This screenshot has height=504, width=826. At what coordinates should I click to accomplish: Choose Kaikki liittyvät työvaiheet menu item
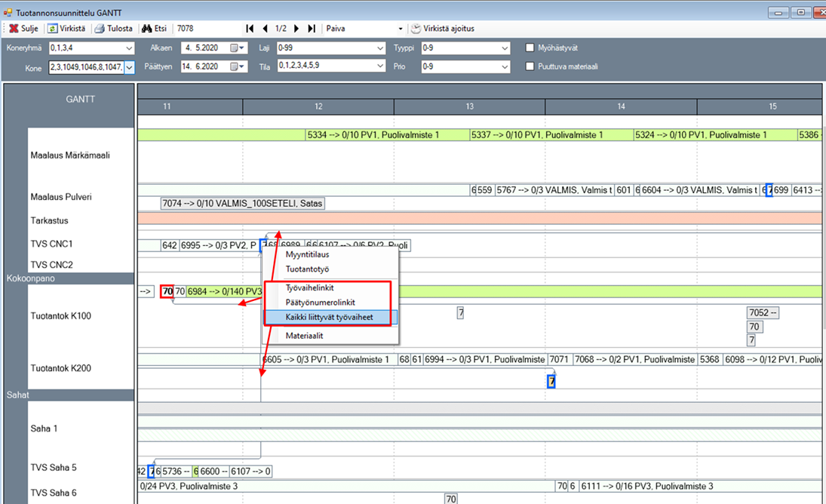click(330, 317)
